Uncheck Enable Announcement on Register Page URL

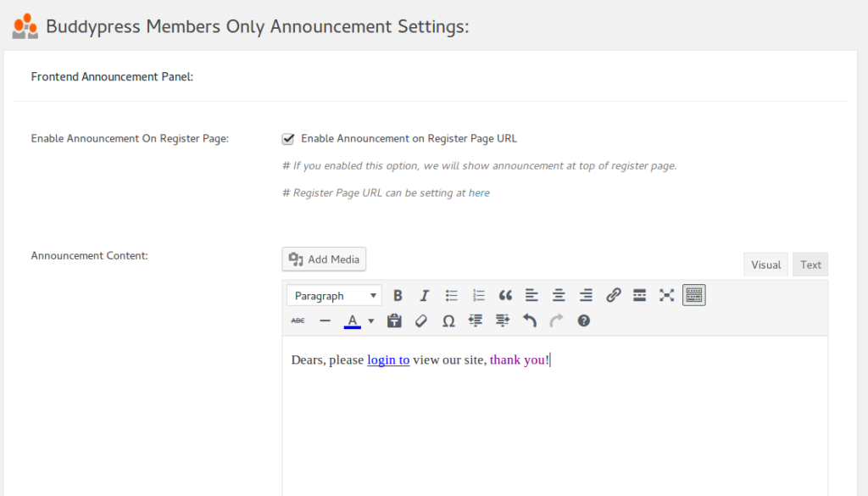(288, 138)
